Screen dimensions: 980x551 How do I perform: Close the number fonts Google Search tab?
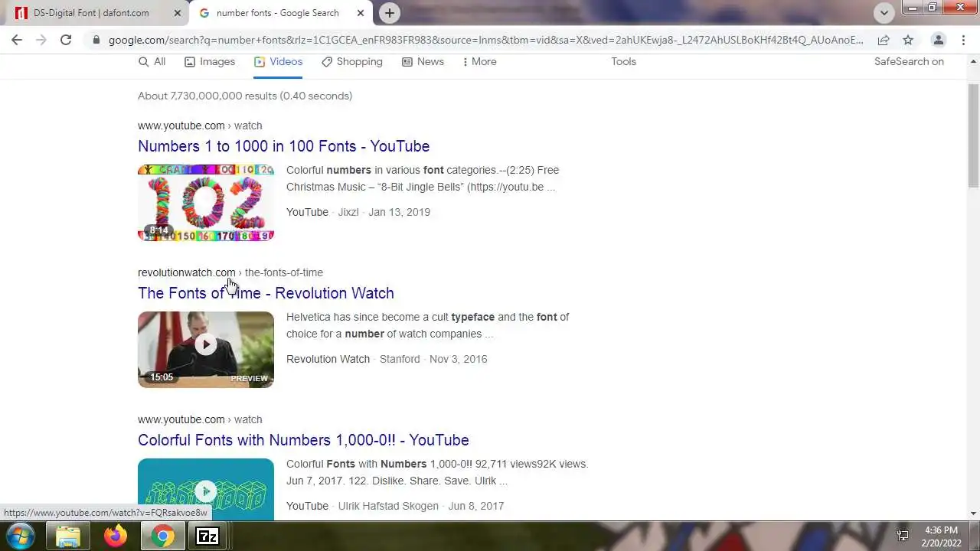(x=361, y=13)
